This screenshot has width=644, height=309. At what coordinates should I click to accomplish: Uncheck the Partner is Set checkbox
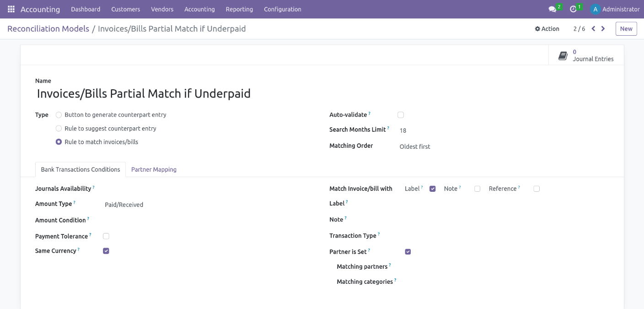pos(408,252)
